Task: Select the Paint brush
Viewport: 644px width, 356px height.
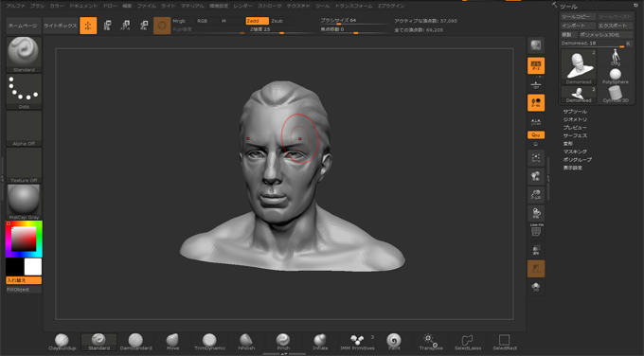Action: click(x=394, y=342)
